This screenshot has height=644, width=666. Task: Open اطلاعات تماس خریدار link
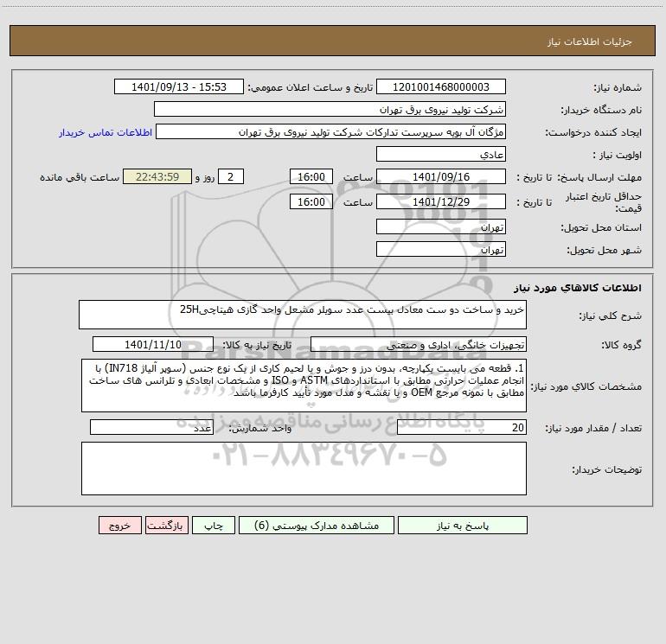(106, 132)
